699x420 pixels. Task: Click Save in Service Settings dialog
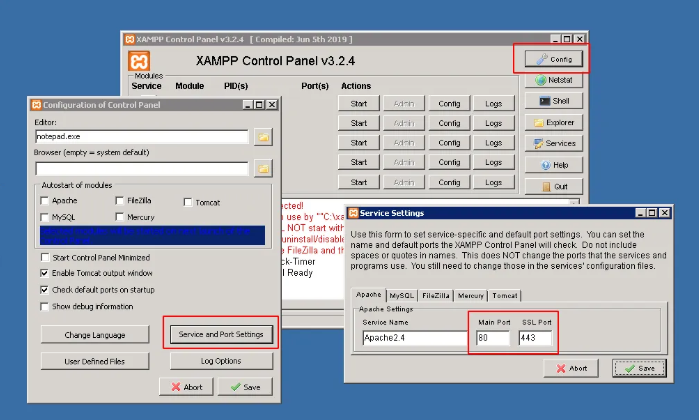pyautogui.click(x=639, y=368)
